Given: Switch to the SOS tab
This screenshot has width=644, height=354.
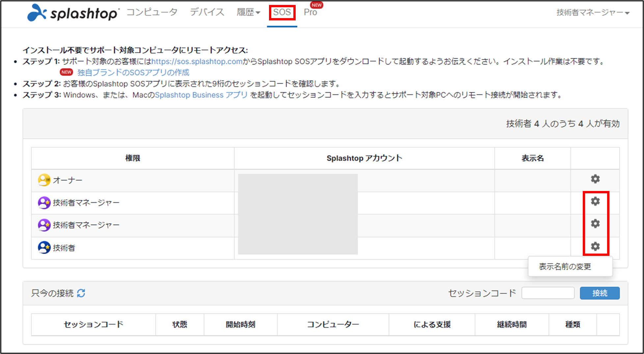Looking at the screenshot, I should coord(282,12).
